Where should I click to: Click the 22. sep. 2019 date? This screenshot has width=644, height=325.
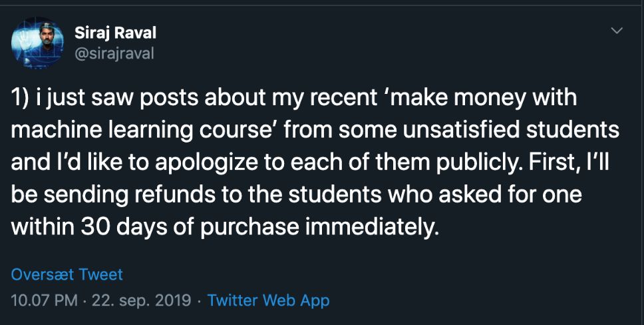pos(141,300)
